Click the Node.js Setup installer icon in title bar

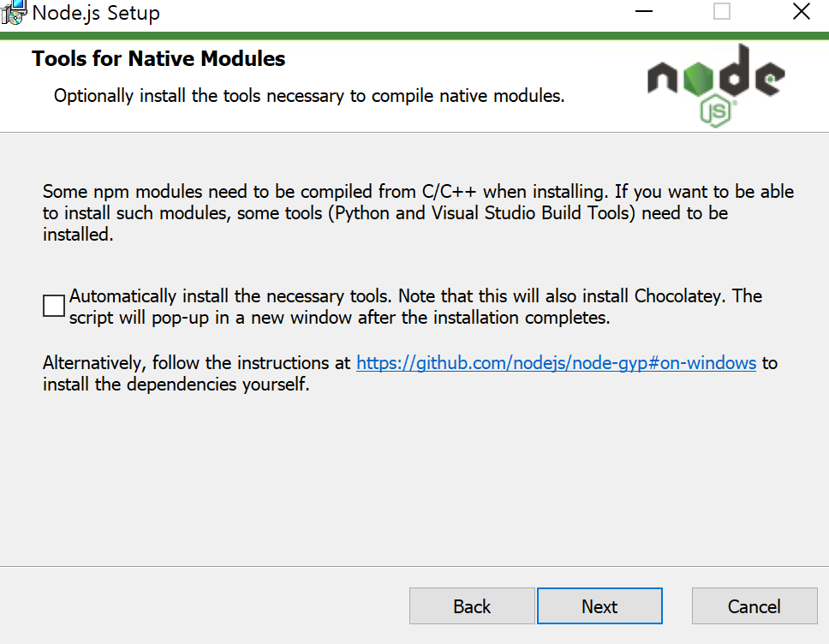tap(14, 12)
